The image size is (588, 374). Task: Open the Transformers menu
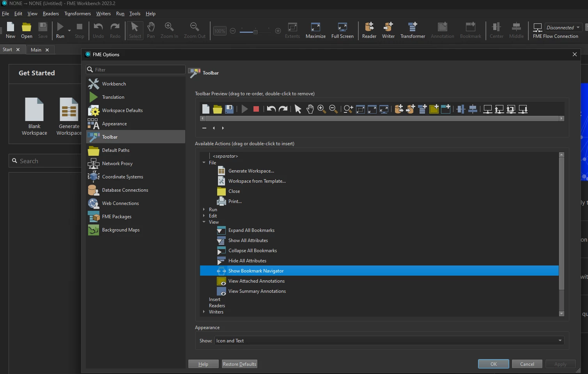[78, 14]
